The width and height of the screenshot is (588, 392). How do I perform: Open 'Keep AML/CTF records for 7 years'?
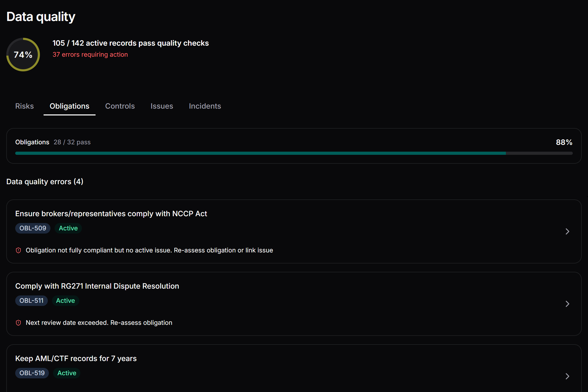pyautogui.click(x=76, y=358)
